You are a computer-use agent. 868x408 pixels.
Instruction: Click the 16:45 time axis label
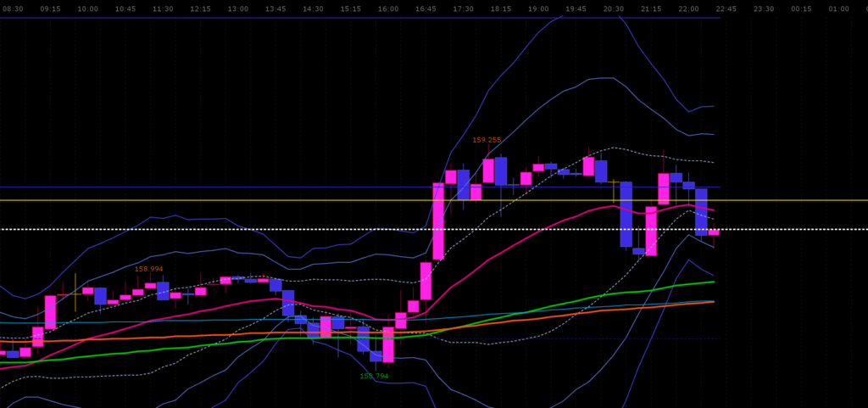click(426, 8)
